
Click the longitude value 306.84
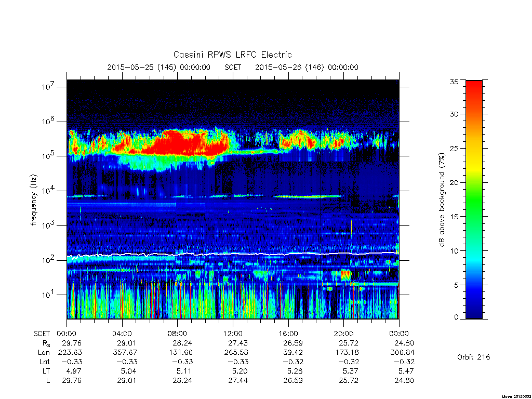403,353
